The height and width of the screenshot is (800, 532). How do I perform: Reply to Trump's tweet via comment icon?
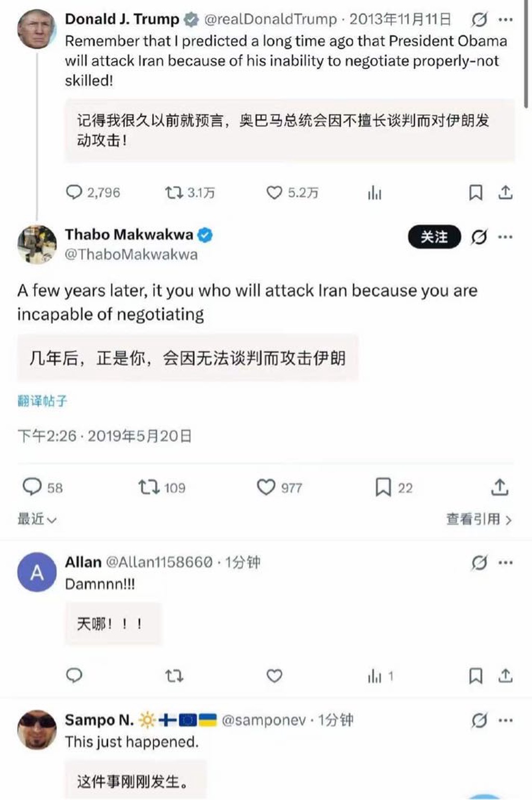pyautogui.click(x=74, y=193)
